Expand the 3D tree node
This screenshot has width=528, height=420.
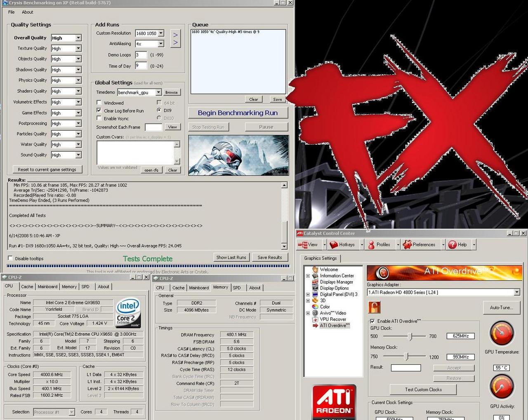click(x=308, y=300)
